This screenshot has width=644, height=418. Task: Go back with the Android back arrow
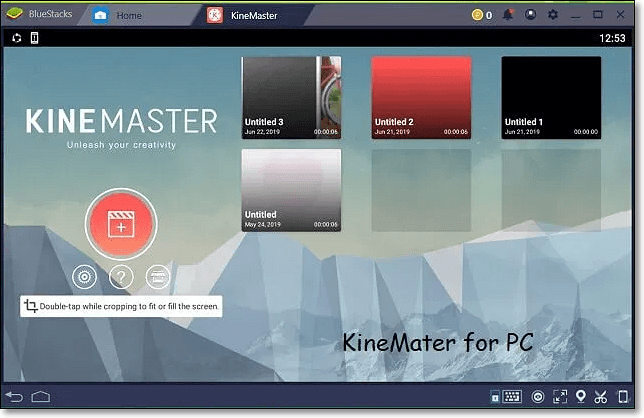pos(14,397)
